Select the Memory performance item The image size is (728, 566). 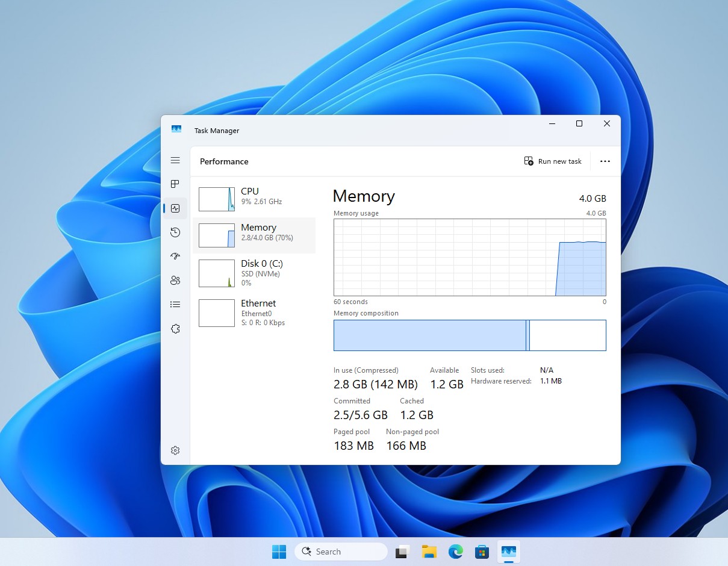[x=254, y=235]
